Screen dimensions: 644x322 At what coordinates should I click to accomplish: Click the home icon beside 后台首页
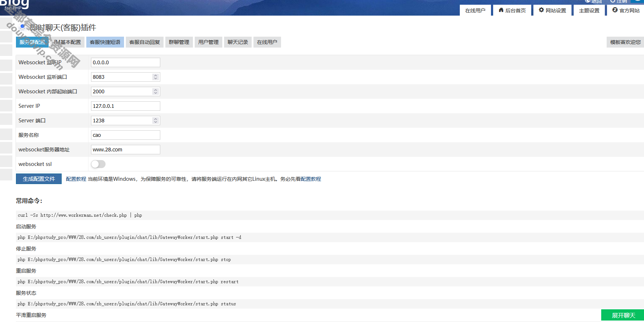(x=501, y=10)
